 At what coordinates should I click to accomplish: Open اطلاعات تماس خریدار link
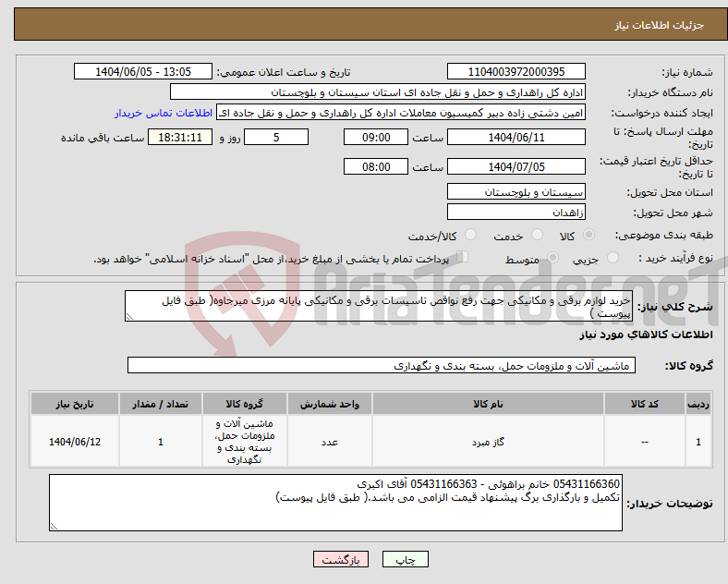tap(164, 113)
